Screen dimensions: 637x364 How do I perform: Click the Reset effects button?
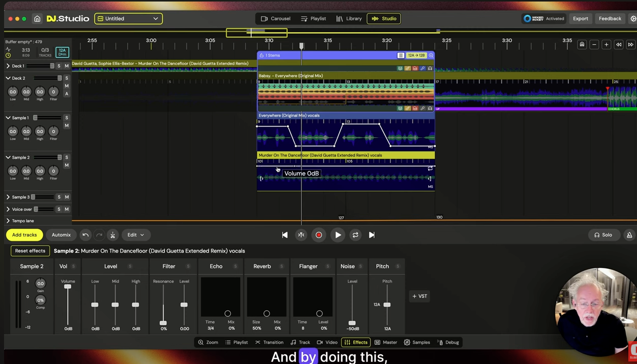pos(30,251)
